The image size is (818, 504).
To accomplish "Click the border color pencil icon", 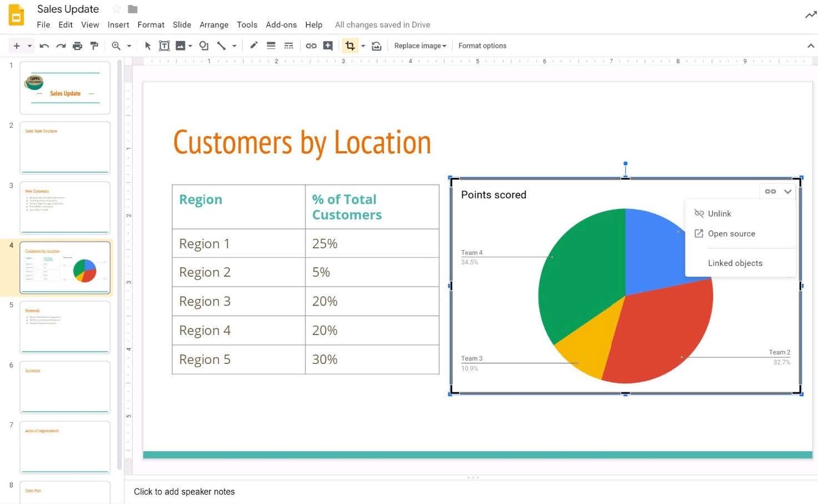I will pyautogui.click(x=253, y=45).
